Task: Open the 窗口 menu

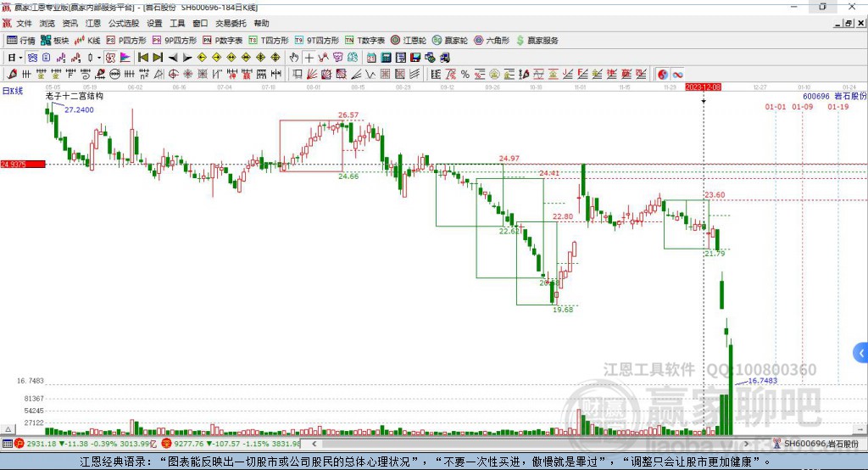Action: coord(200,23)
